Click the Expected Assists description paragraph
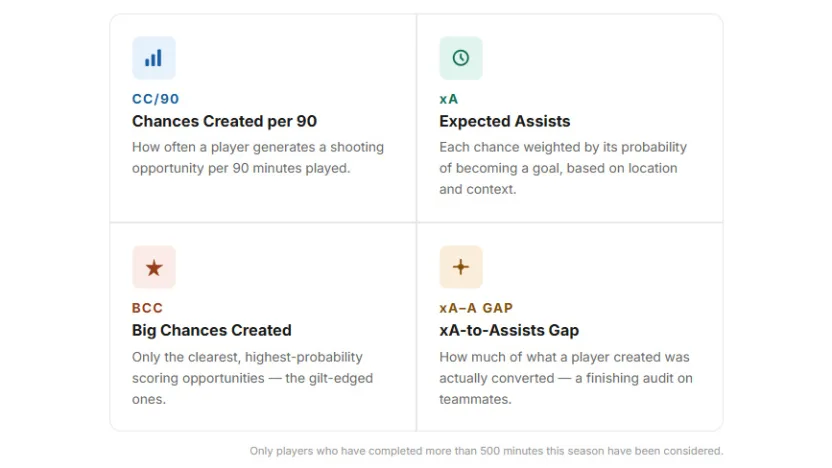Image resolution: width=832 pixels, height=468 pixels. [562, 168]
